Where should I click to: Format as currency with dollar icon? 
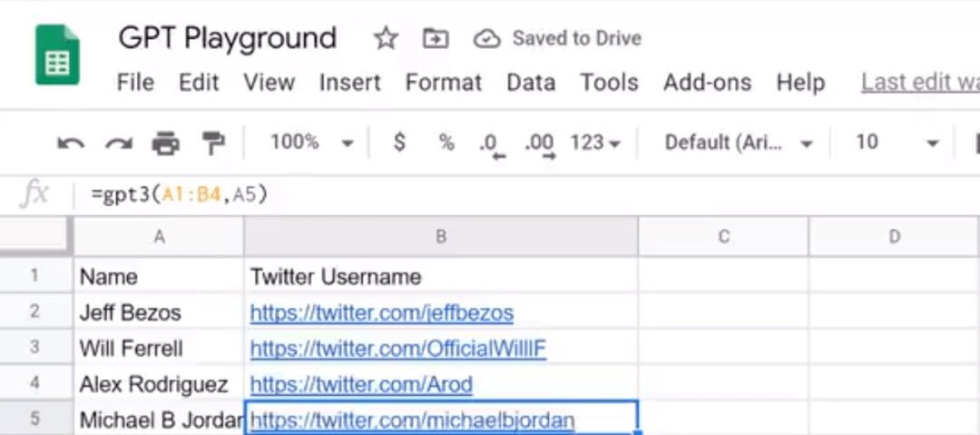[x=399, y=143]
